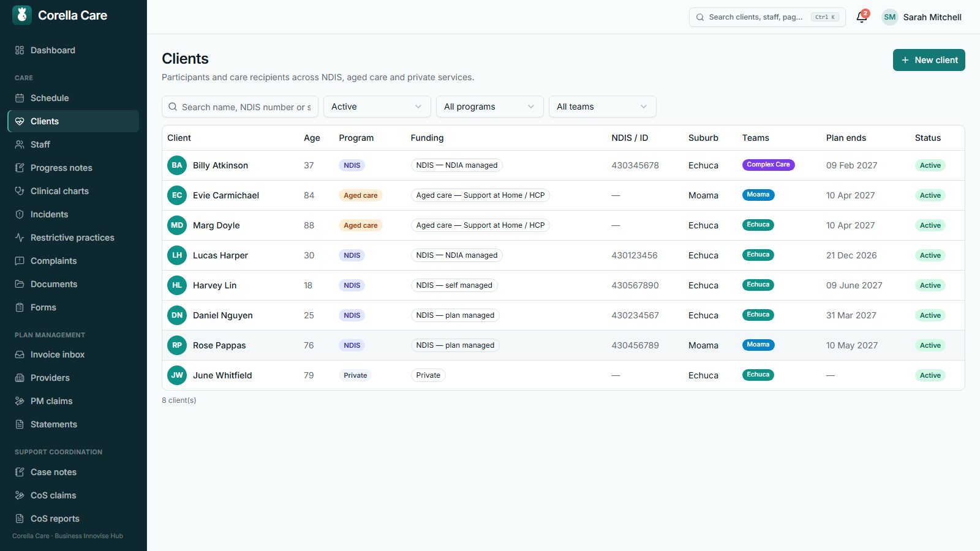This screenshot has width=980, height=551.
Task: Click the Plan ends column header
Action: [x=846, y=138]
